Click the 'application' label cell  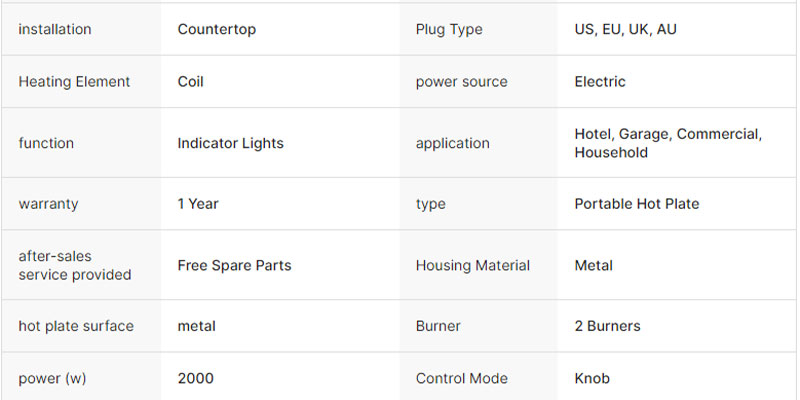click(x=453, y=143)
